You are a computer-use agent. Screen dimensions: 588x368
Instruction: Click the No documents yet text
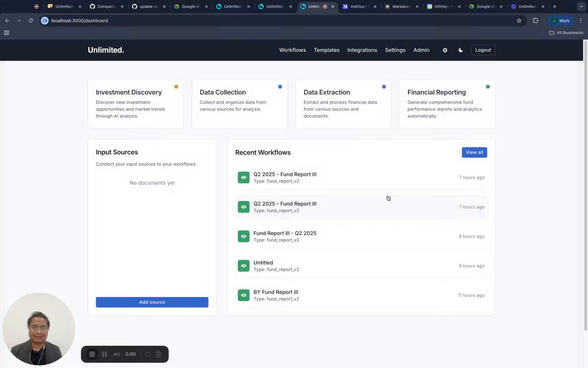pos(152,183)
